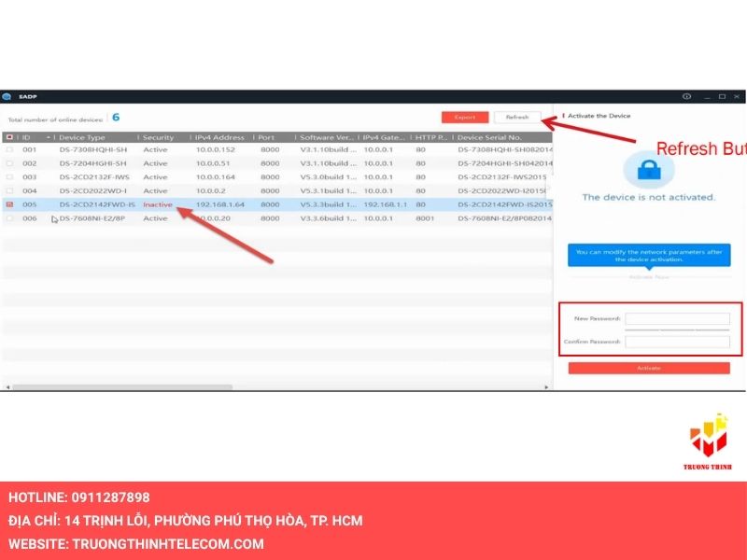This screenshot has width=747, height=560.
Task: Click the V3.3.6build software version cell
Action: [x=329, y=218]
